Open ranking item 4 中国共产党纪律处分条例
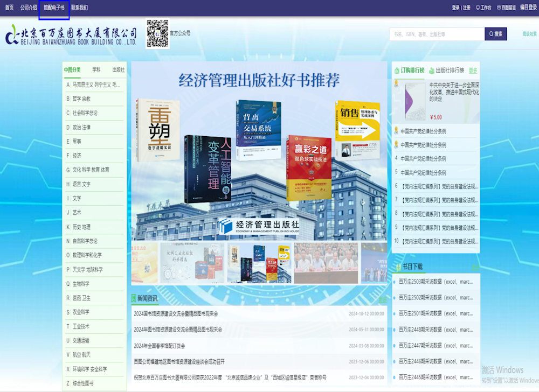This screenshot has height=392, width=539. pyautogui.click(x=436, y=159)
